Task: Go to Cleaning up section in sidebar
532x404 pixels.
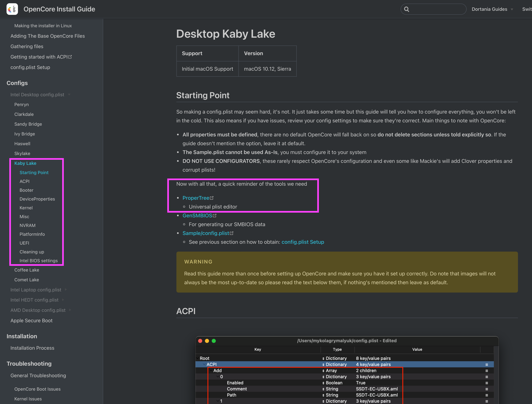Action: pyautogui.click(x=32, y=252)
